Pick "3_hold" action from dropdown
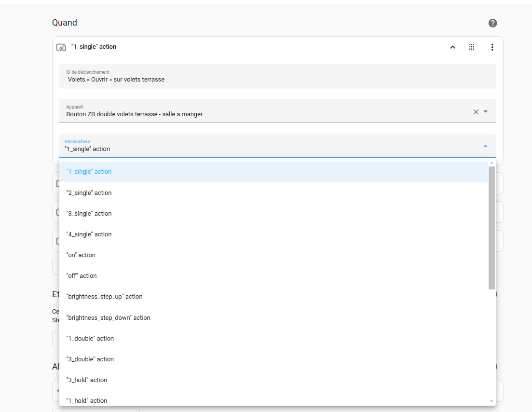The width and height of the screenshot is (532, 412). tap(86, 380)
